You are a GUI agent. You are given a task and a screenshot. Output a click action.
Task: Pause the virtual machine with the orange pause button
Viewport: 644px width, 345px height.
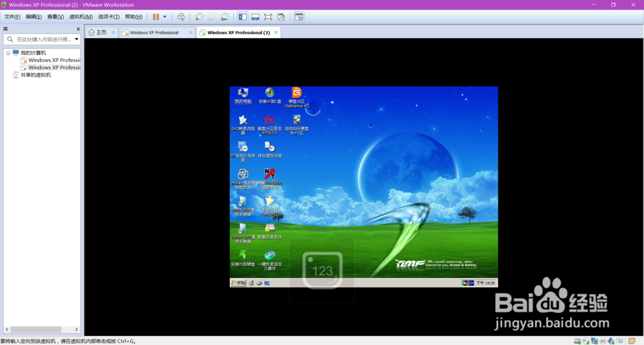[156, 17]
